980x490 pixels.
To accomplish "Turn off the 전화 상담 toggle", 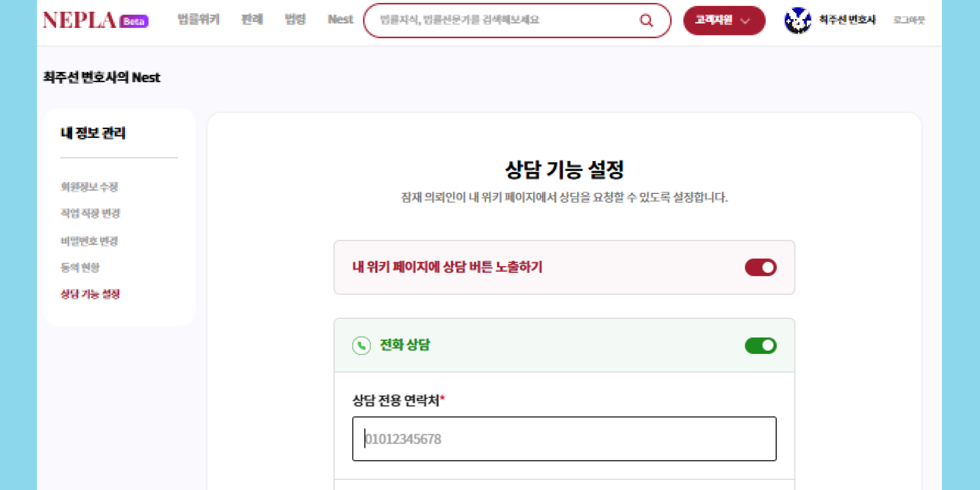I will pos(760,346).
